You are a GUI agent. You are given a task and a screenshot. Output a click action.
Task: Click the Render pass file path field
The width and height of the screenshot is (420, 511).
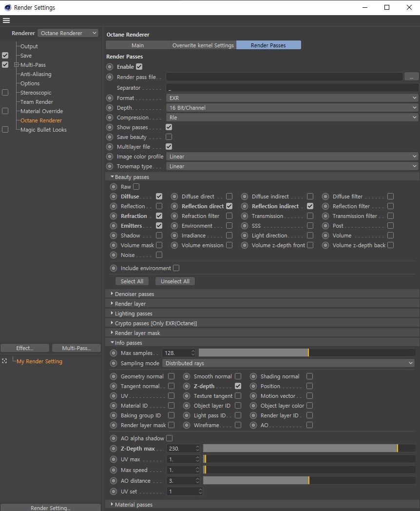285,77
